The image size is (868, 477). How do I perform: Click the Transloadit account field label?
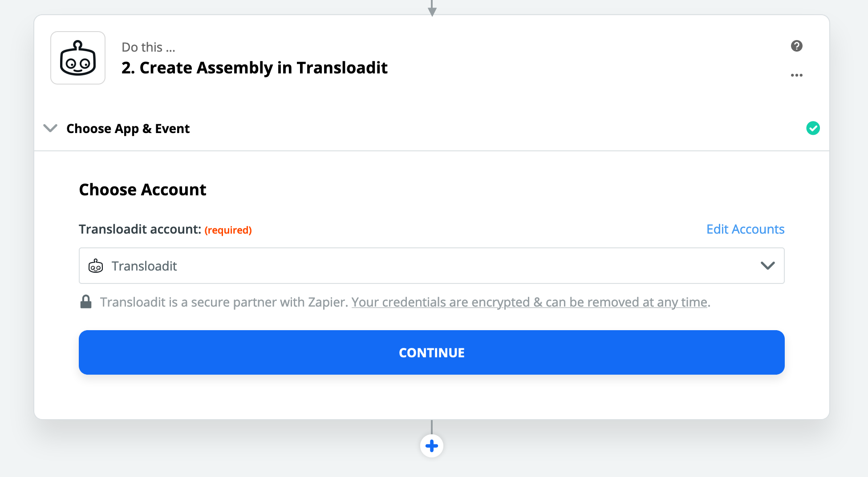(140, 229)
